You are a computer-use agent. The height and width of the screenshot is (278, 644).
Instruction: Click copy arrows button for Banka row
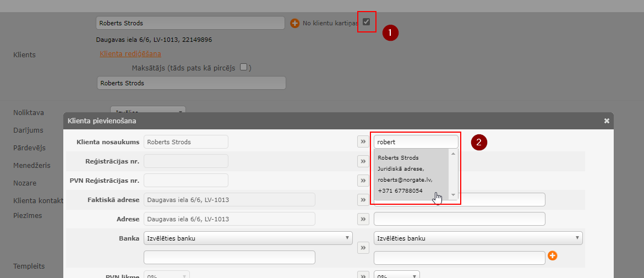[x=363, y=248]
